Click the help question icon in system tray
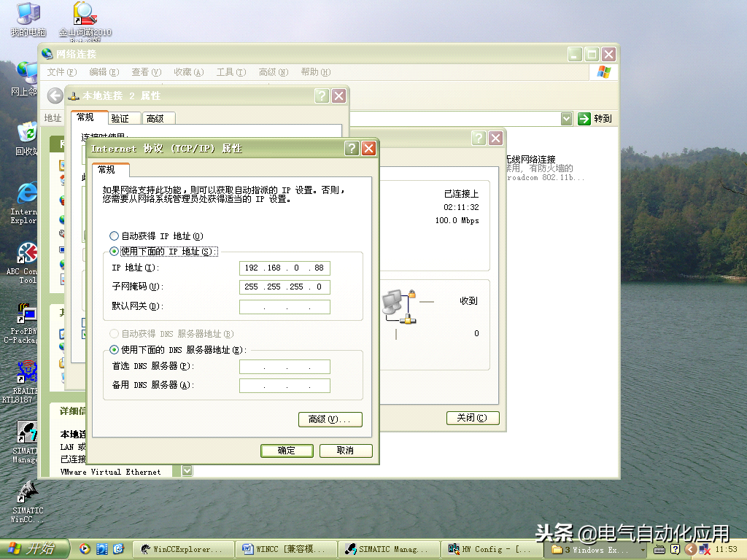This screenshot has height=560, width=747. coord(675,550)
